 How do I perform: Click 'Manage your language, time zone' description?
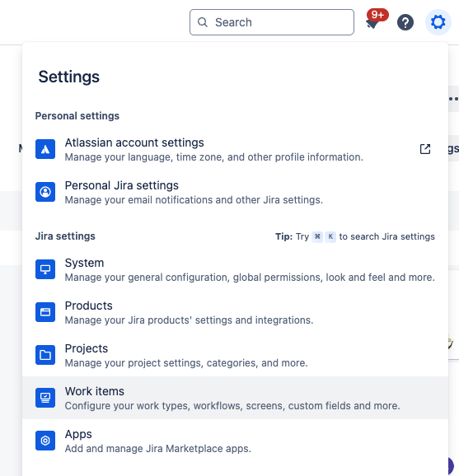click(214, 157)
